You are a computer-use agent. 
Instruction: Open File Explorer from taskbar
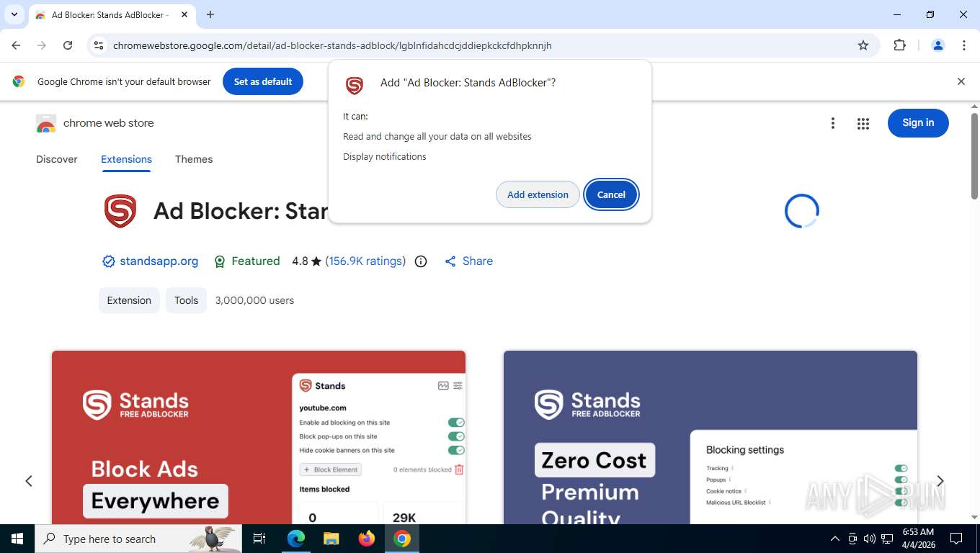pos(331,539)
